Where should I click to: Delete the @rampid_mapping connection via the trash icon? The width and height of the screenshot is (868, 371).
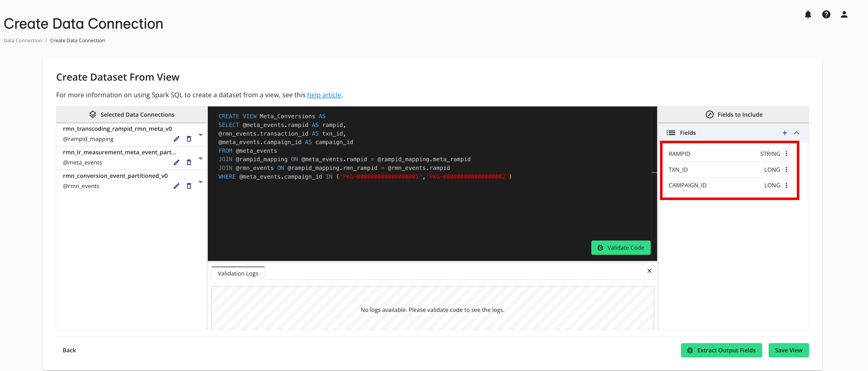pos(189,139)
